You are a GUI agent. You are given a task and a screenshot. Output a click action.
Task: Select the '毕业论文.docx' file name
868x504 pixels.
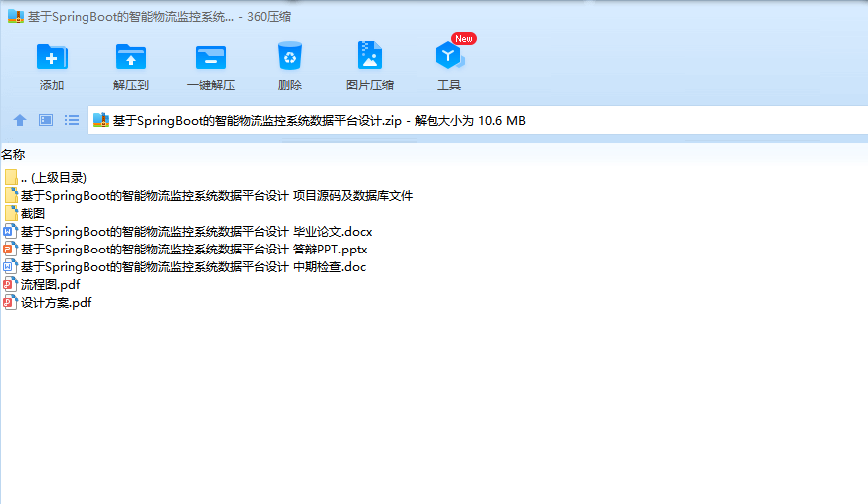click(197, 232)
